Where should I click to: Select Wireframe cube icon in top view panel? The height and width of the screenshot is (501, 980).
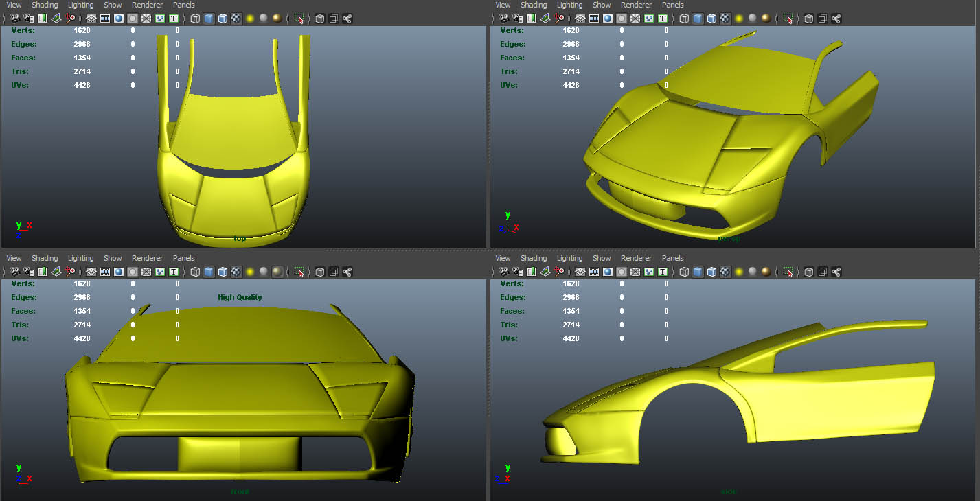[195, 19]
